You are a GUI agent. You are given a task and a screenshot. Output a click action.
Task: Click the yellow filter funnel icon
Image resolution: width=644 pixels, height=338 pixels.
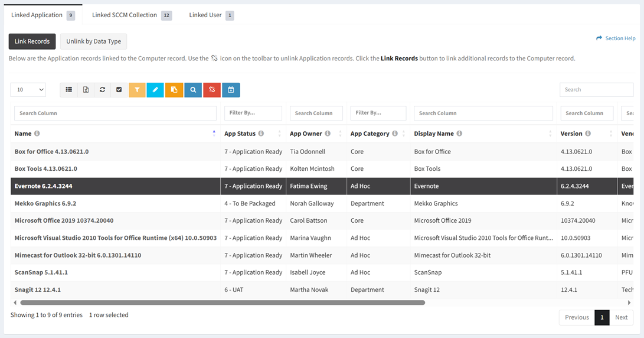[x=137, y=90]
